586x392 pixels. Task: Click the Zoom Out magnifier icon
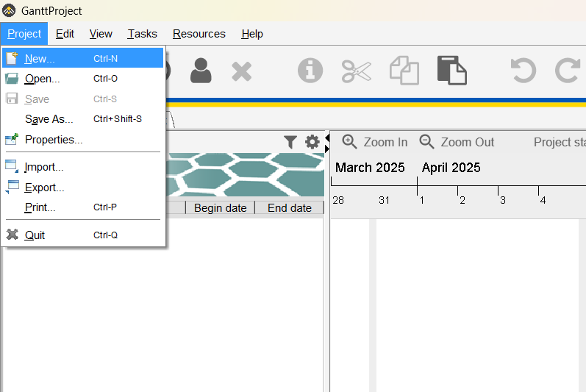426,142
